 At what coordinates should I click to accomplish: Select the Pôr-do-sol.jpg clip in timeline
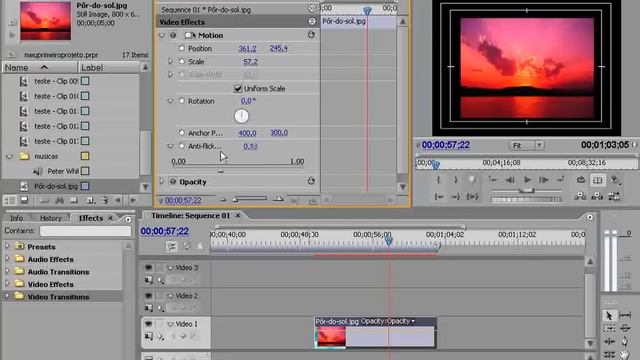tap(375, 333)
